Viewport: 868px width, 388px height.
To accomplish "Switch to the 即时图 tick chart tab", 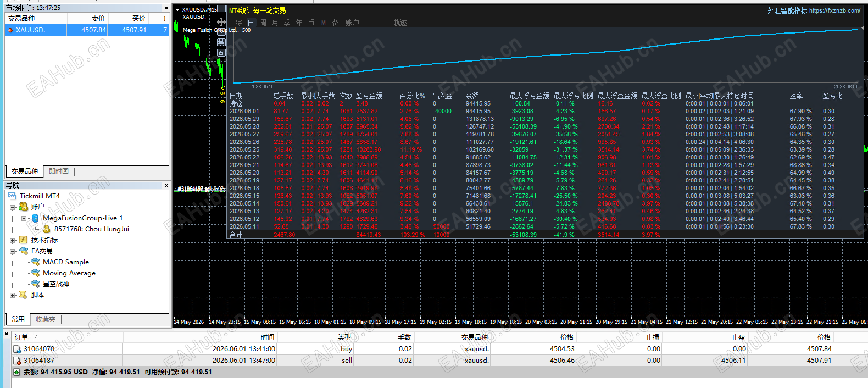I will pos(59,171).
